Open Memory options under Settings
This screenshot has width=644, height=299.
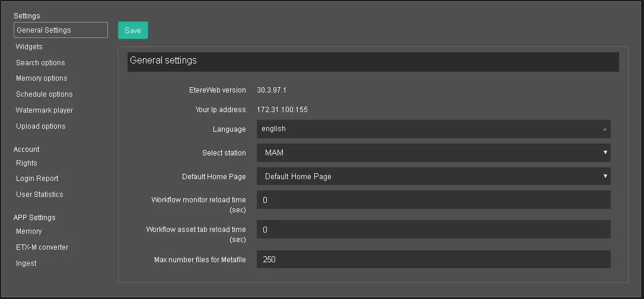(42, 78)
